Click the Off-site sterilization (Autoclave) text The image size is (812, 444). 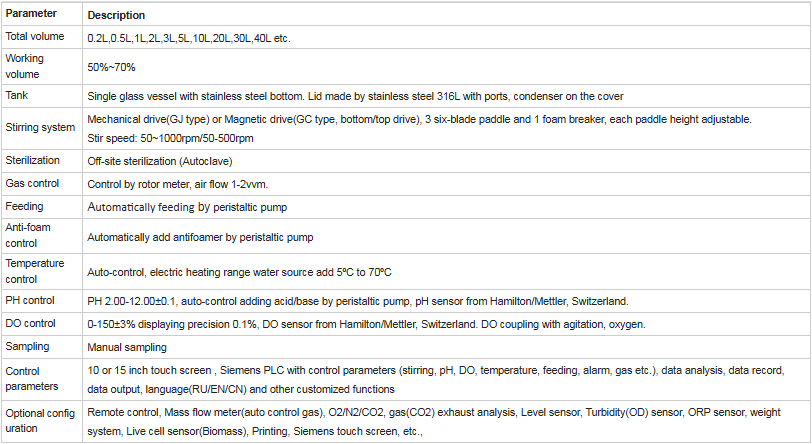(x=161, y=161)
